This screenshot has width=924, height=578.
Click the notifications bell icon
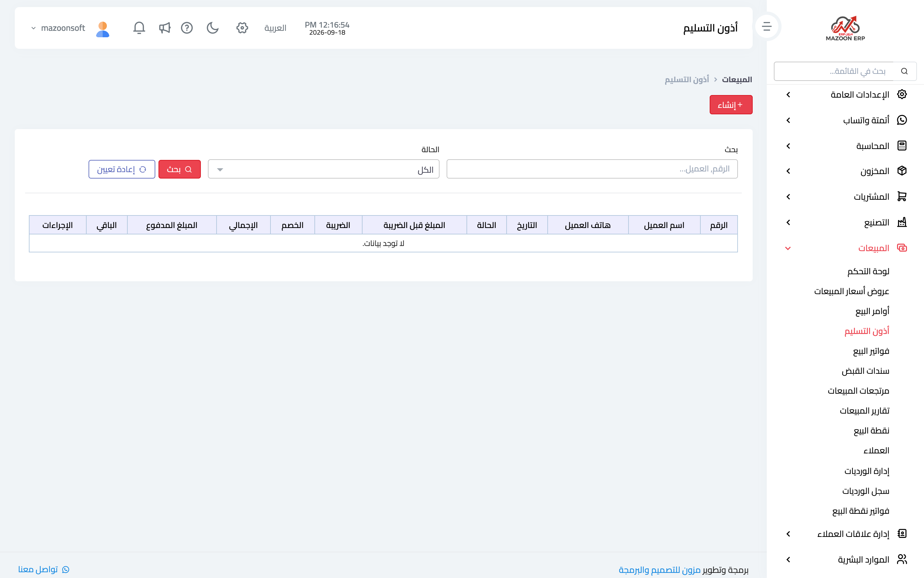pyautogui.click(x=139, y=28)
